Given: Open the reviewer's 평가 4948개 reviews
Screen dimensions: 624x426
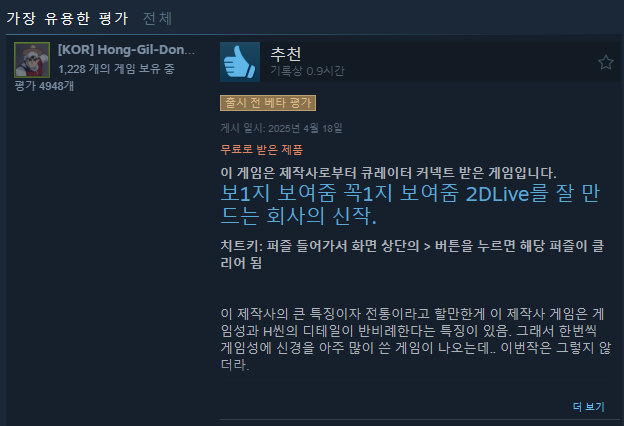Looking at the screenshot, I should 44,86.
